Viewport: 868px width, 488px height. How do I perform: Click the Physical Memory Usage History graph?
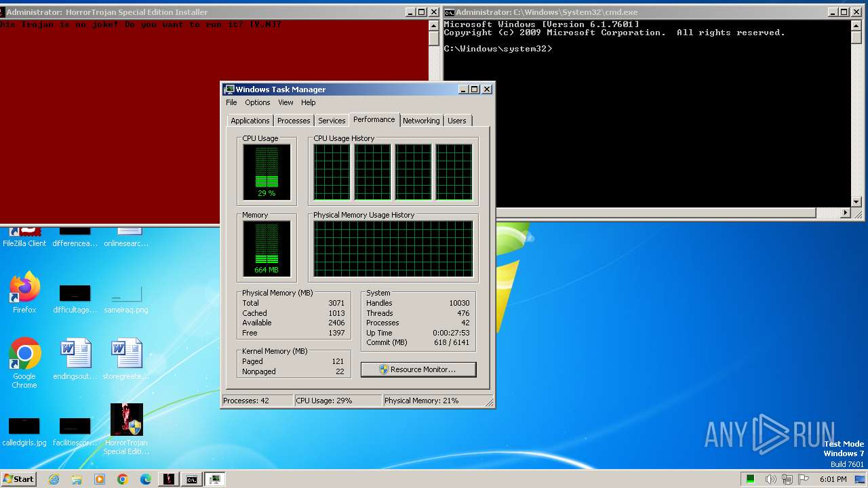pyautogui.click(x=393, y=249)
